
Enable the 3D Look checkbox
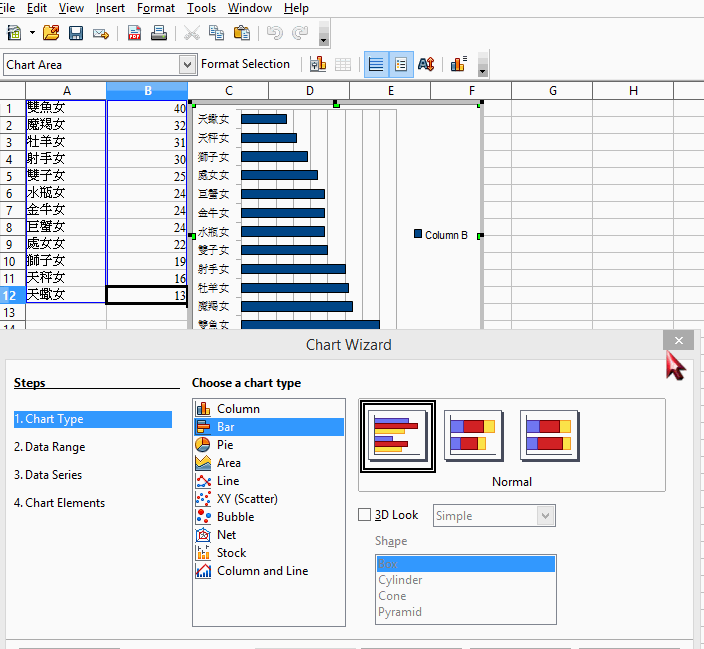point(365,515)
